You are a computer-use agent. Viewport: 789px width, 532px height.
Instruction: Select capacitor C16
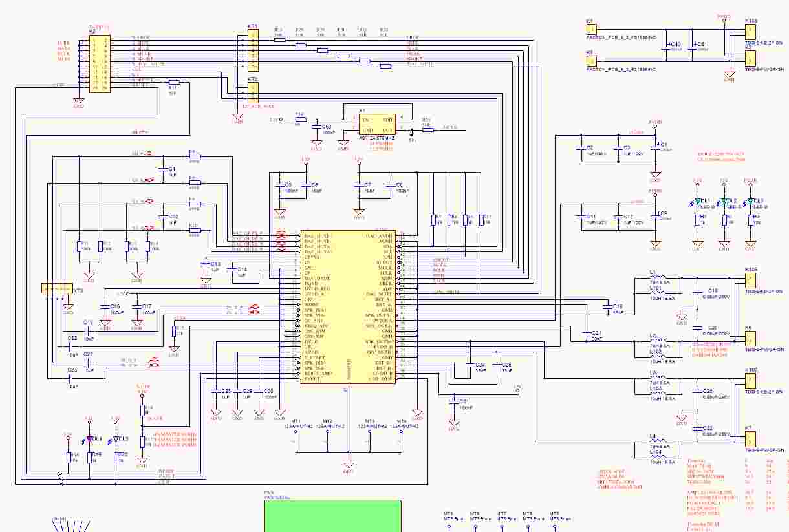coord(105,306)
